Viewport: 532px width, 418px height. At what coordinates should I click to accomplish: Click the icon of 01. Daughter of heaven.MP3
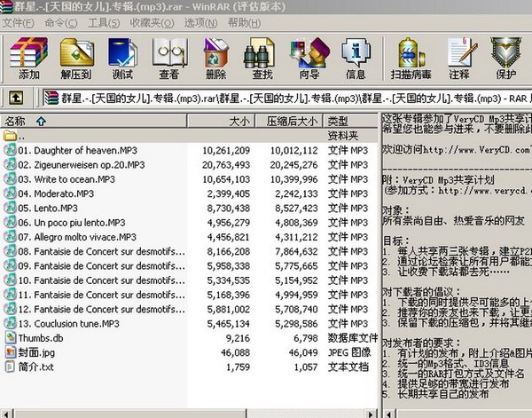pos(10,150)
